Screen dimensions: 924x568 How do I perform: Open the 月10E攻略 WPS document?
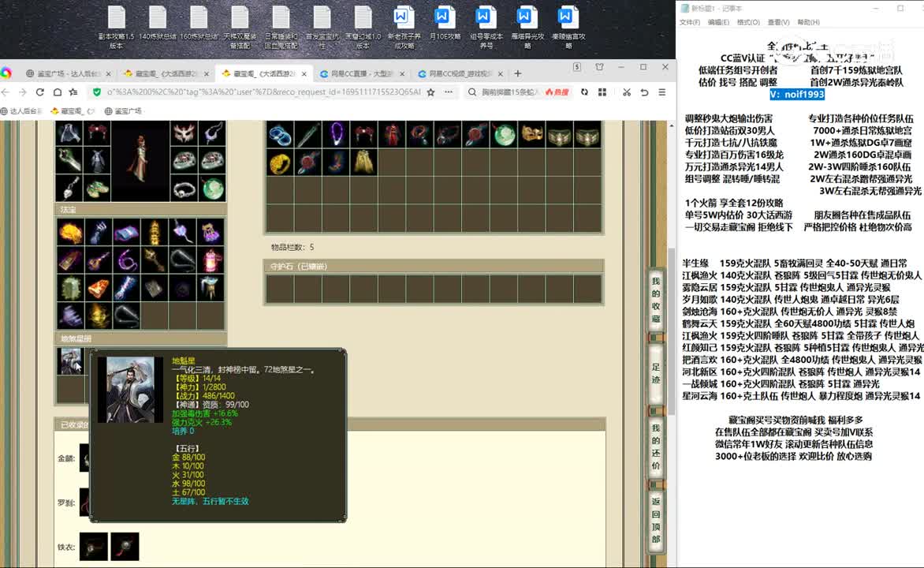coord(445,24)
